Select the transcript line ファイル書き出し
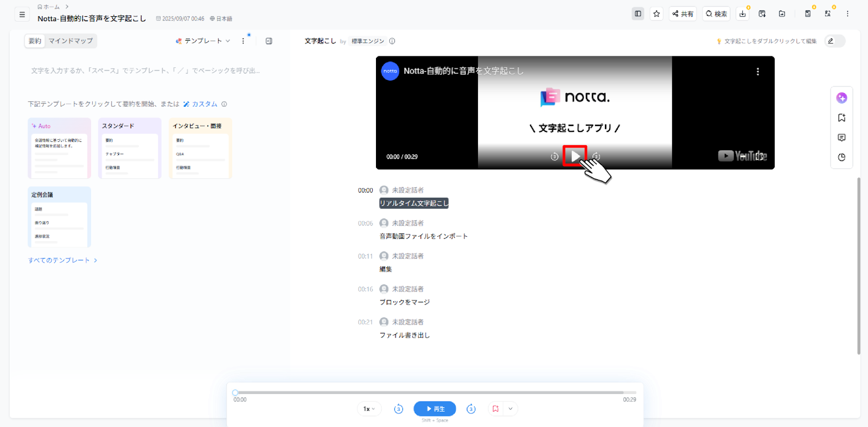 (x=405, y=335)
